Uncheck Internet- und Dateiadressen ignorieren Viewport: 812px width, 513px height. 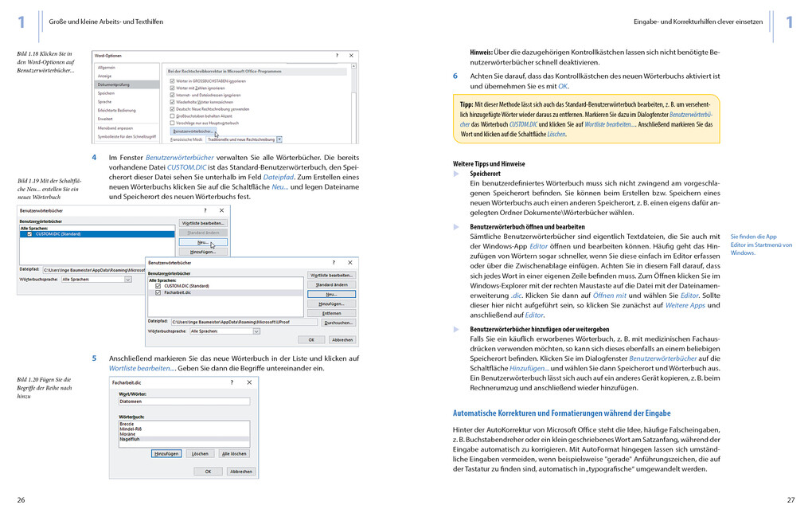(x=173, y=95)
